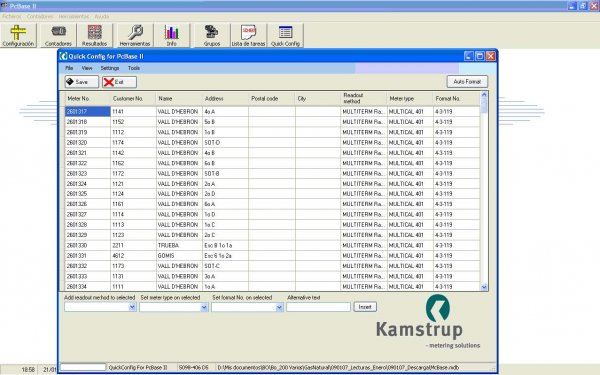Open the Configuración toolbar icon

[18, 35]
